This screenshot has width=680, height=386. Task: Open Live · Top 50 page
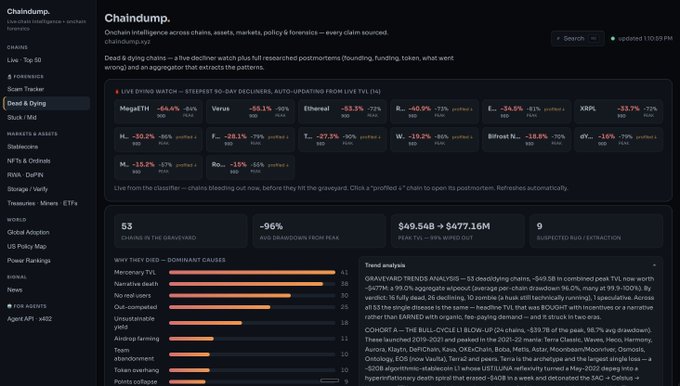[24, 60]
